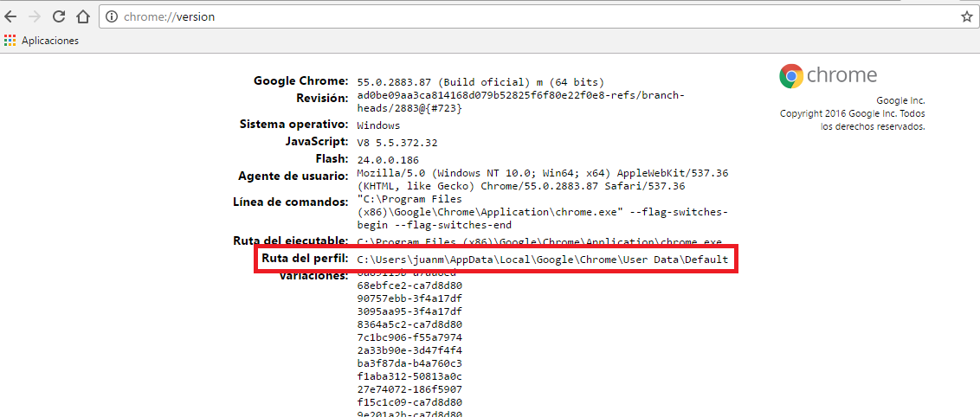Click the Revisión: label
This screenshot has width=980, height=417.
pyautogui.click(x=322, y=98)
